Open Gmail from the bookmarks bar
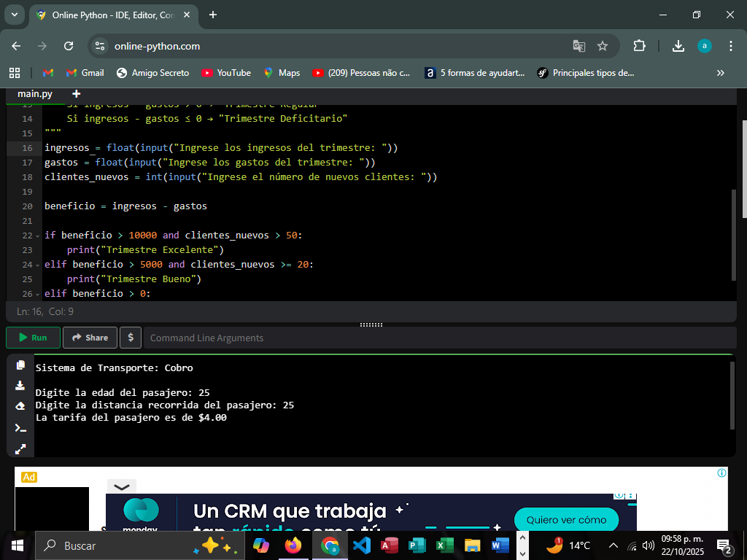This screenshot has width=747, height=560. point(82,73)
